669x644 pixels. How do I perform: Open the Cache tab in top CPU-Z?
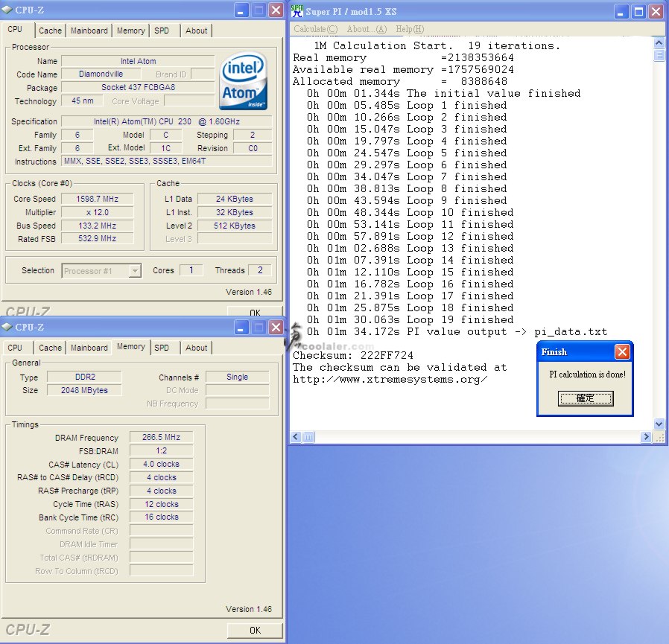(x=50, y=31)
